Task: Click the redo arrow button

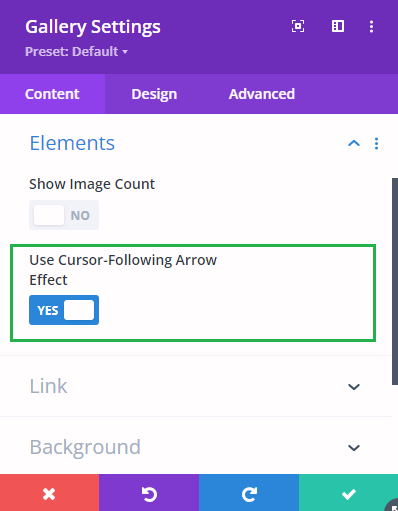Action: (249, 493)
